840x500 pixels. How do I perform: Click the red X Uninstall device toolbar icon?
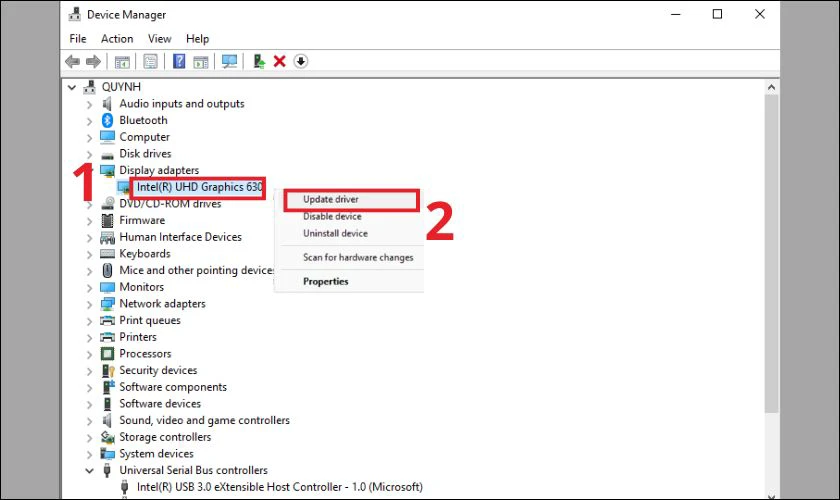click(x=280, y=61)
